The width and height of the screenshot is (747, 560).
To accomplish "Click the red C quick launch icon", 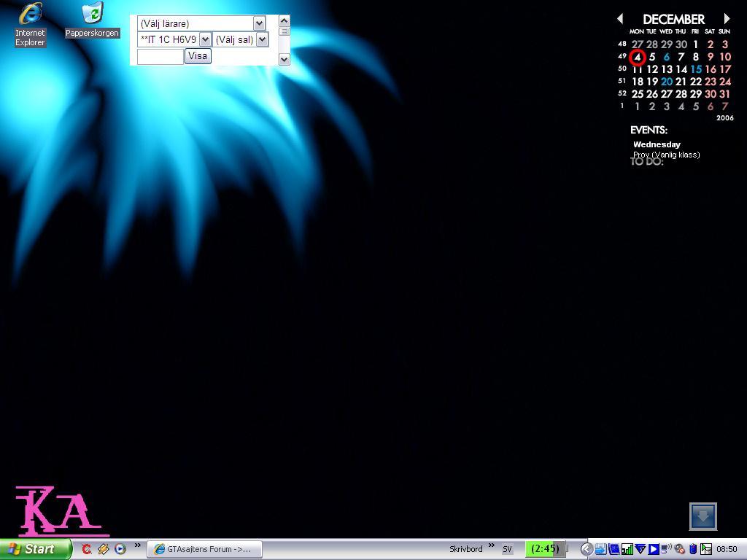I will (x=87, y=549).
